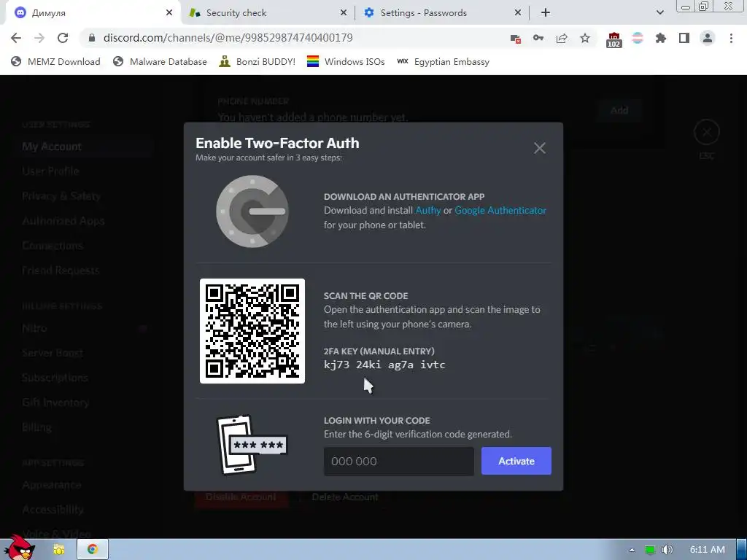Click the Chrome taskbar icon
The width and height of the screenshot is (747, 560).
(x=93, y=550)
